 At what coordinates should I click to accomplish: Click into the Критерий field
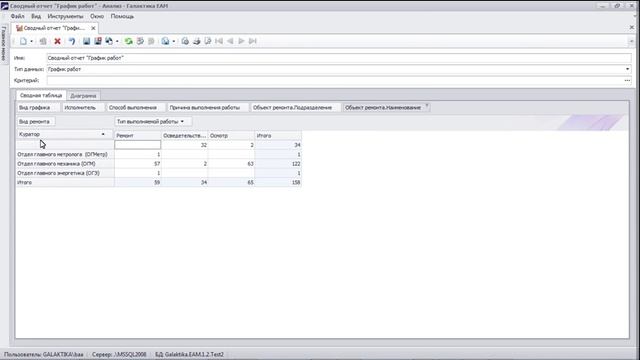coord(335,80)
